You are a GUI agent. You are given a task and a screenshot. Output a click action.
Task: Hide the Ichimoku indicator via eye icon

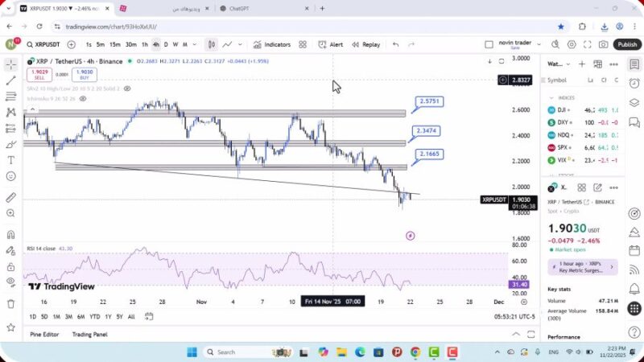tap(84, 98)
